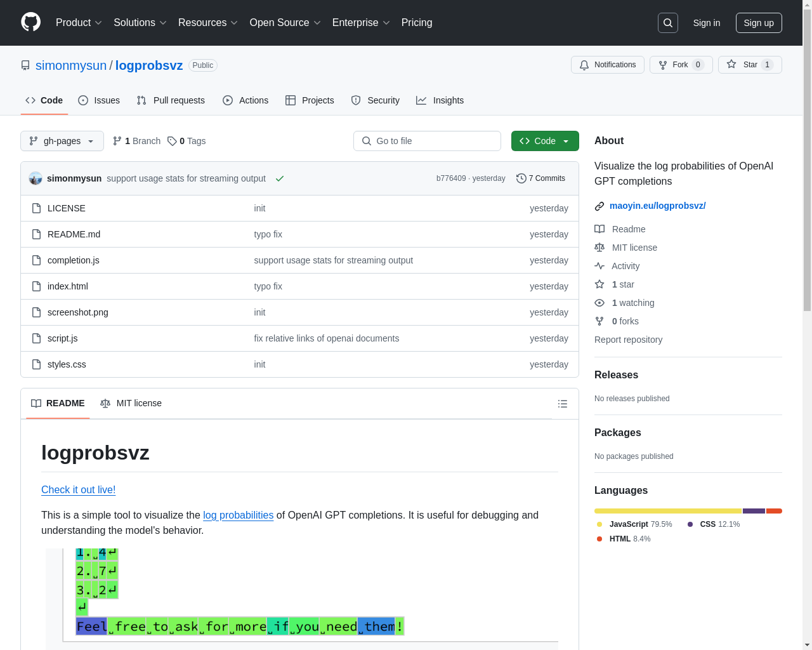View the 0 forks list
The height and width of the screenshot is (650, 812).
[617, 321]
